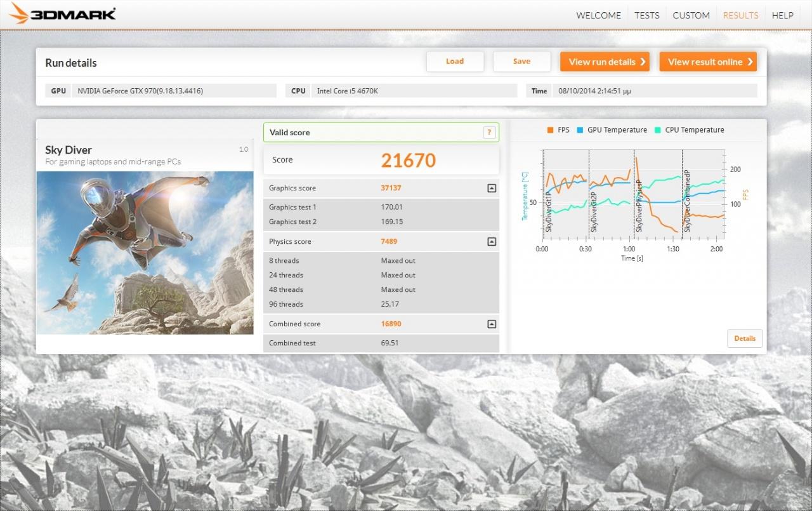Click the 96 threads value 25.17
Screen dimensions: 812x511
[x=390, y=305]
